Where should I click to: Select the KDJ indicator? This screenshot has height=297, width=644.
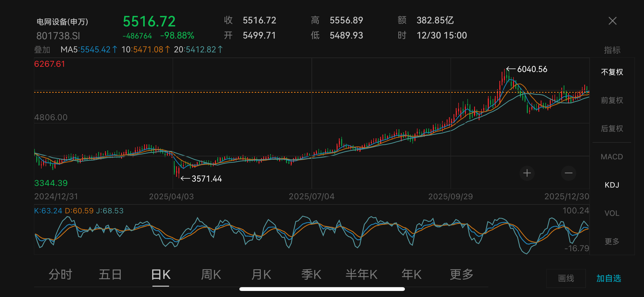[x=612, y=185]
